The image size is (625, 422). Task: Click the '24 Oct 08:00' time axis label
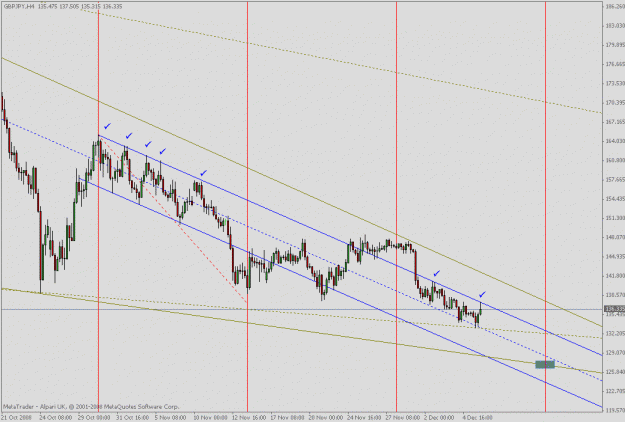coord(56,418)
